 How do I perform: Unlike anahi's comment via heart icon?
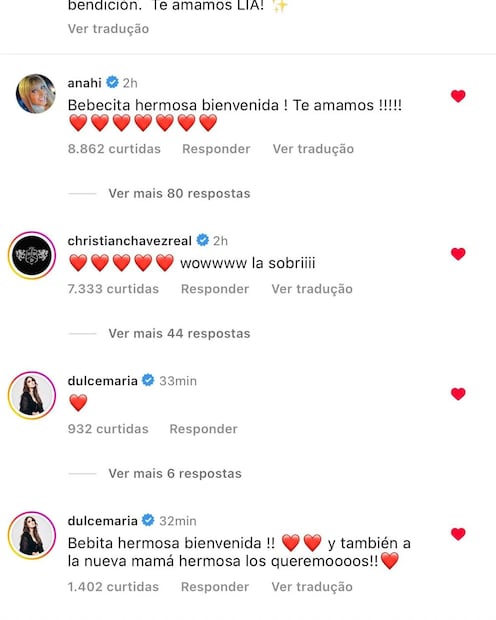pos(458,96)
